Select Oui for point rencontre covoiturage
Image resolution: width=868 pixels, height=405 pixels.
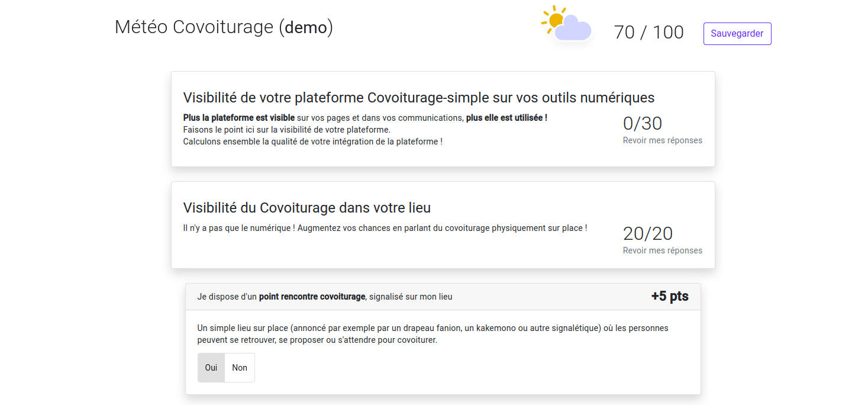coord(211,368)
